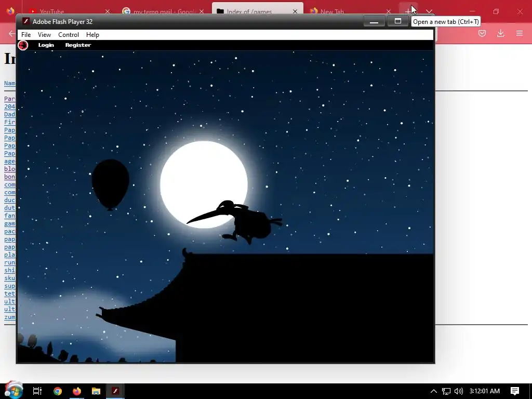Open a new tab with plus button
The image size is (532, 399).
click(408, 11)
